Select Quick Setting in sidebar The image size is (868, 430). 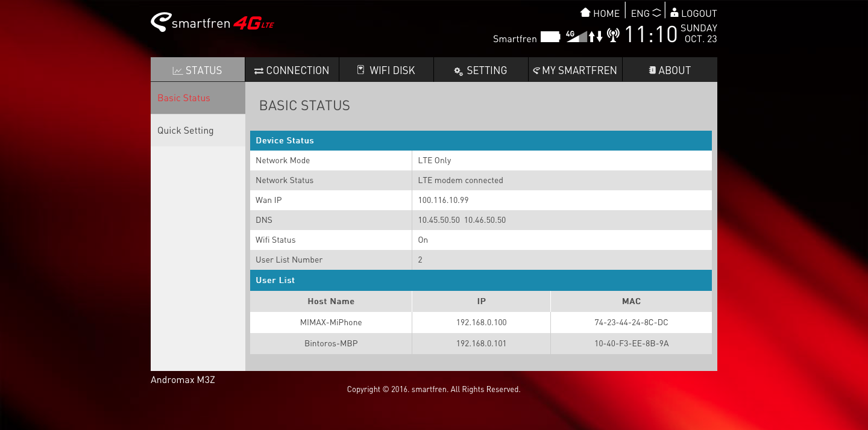click(x=198, y=131)
